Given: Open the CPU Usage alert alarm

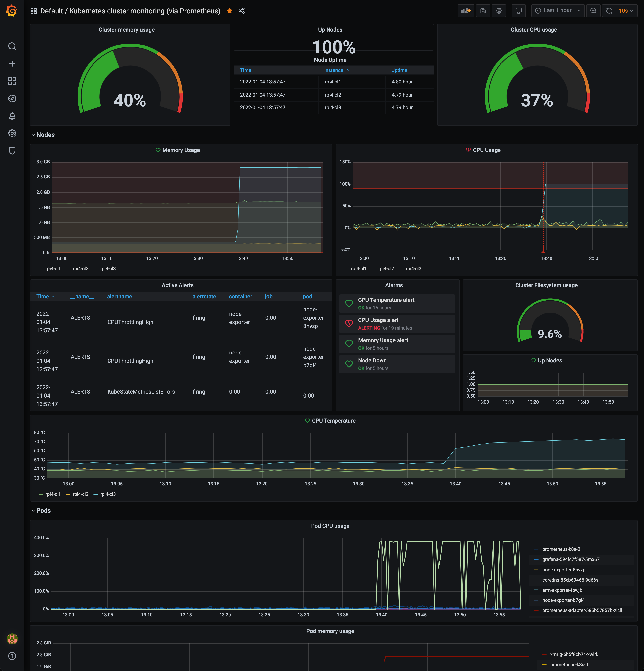Looking at the screenshot, I should (x=397, y=324).
